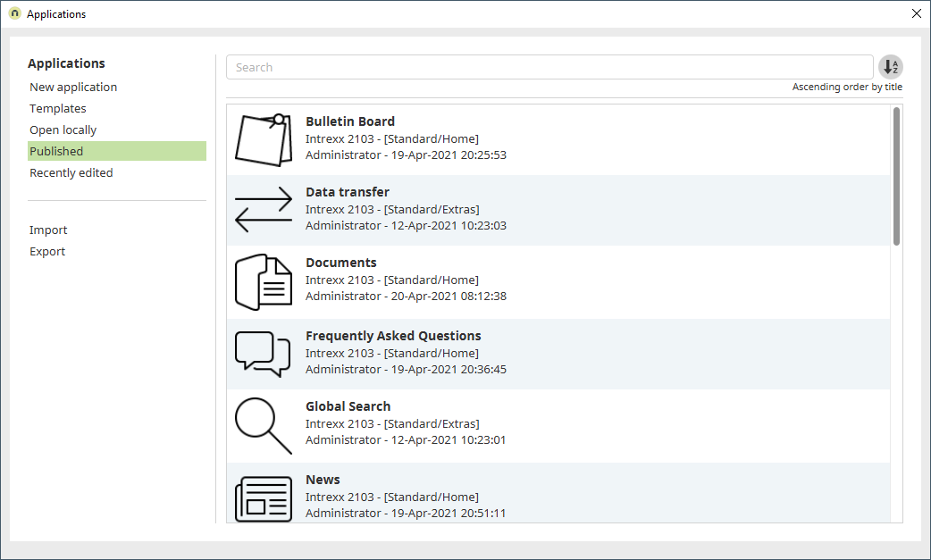931x560 pixels.
Task: Click the News newspaper icon
Action: (264, 498)
